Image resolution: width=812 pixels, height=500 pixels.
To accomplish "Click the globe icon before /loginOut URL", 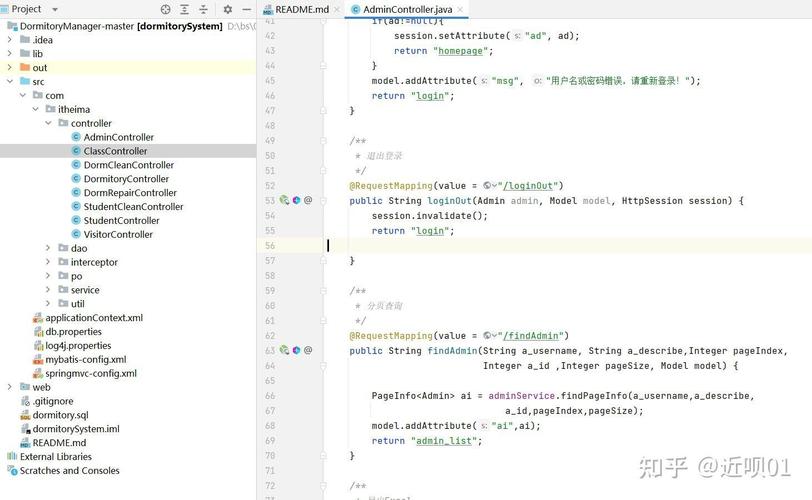I will tap(487, 186).
